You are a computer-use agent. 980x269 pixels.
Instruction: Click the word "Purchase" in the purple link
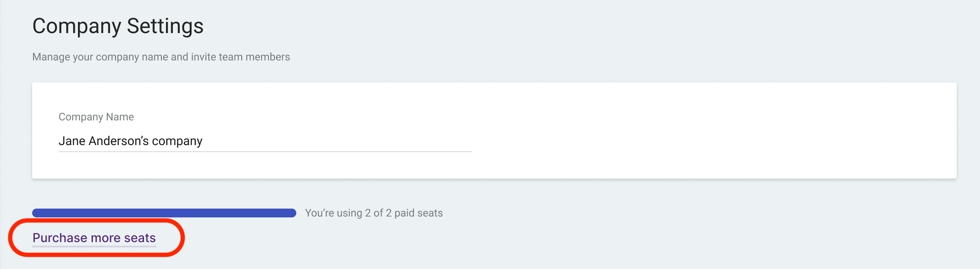coord(60,238)
